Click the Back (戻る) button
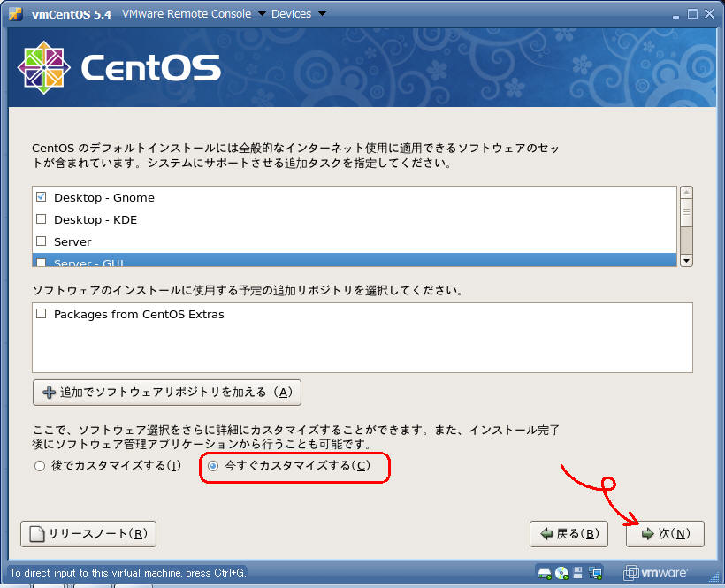 tap(569, 534)
